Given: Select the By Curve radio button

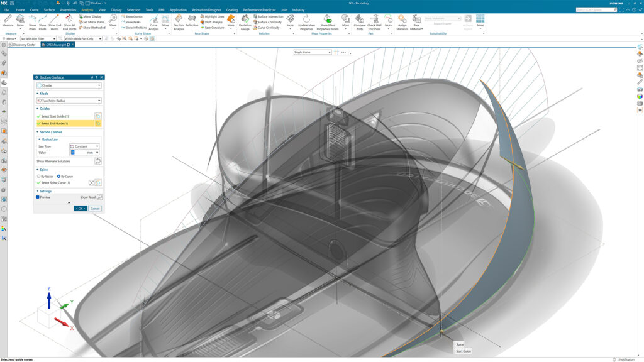Looking at the screenshot, I should [59, 177].
